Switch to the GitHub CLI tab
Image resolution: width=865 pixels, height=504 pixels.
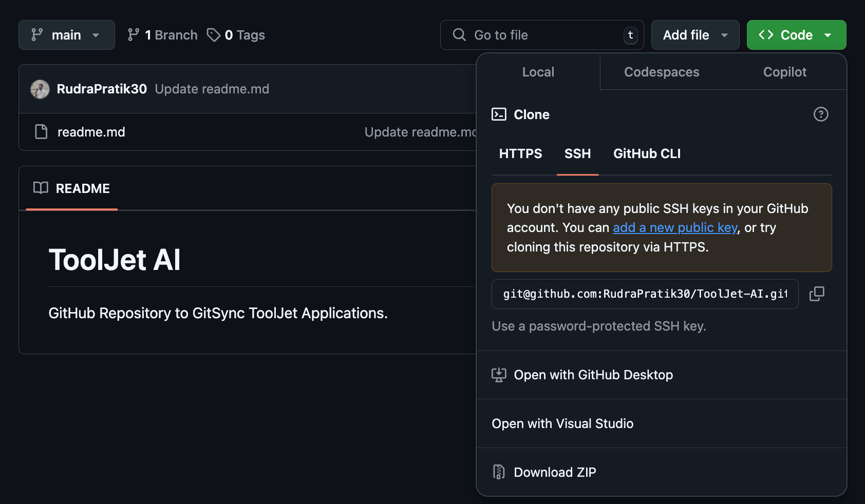coord(647,153)
